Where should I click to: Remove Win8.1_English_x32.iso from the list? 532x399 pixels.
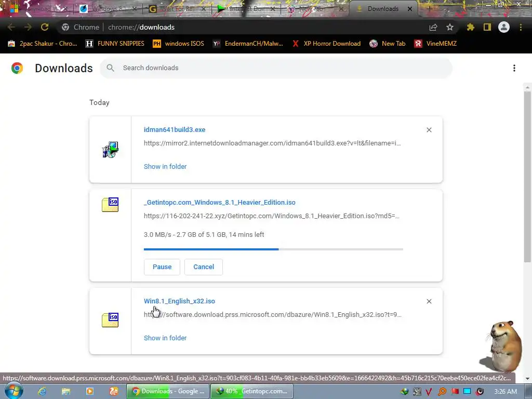429,301
